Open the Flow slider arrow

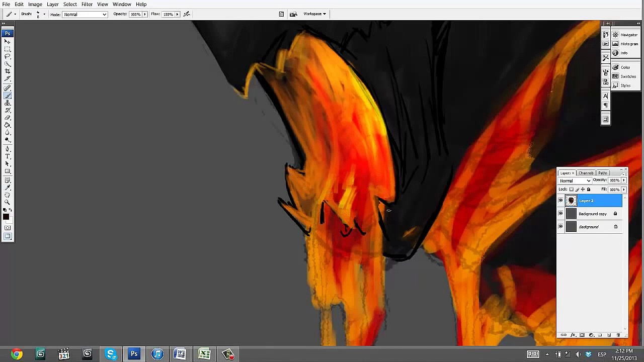pyautogui.click(x=177, y=14)
